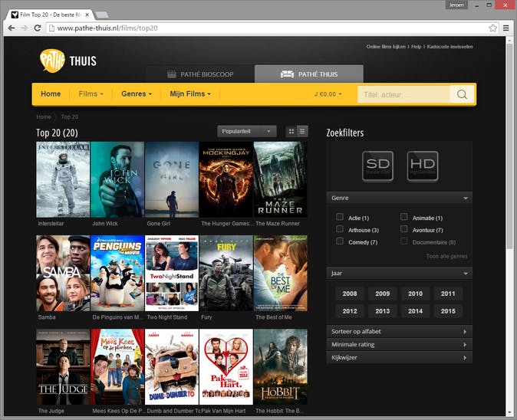Click Toon alle genres link

pyautogui.click(x=446, y=256)
